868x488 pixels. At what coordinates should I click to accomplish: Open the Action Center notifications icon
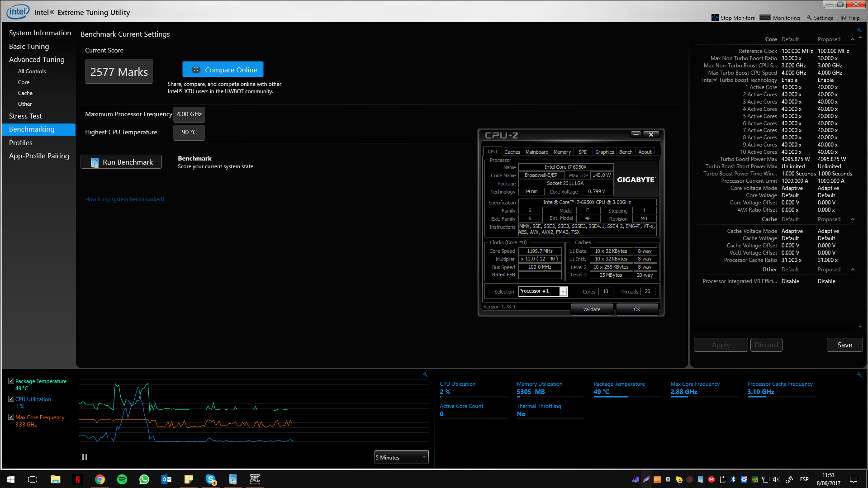pyautogui.click(x=854, y=479)
